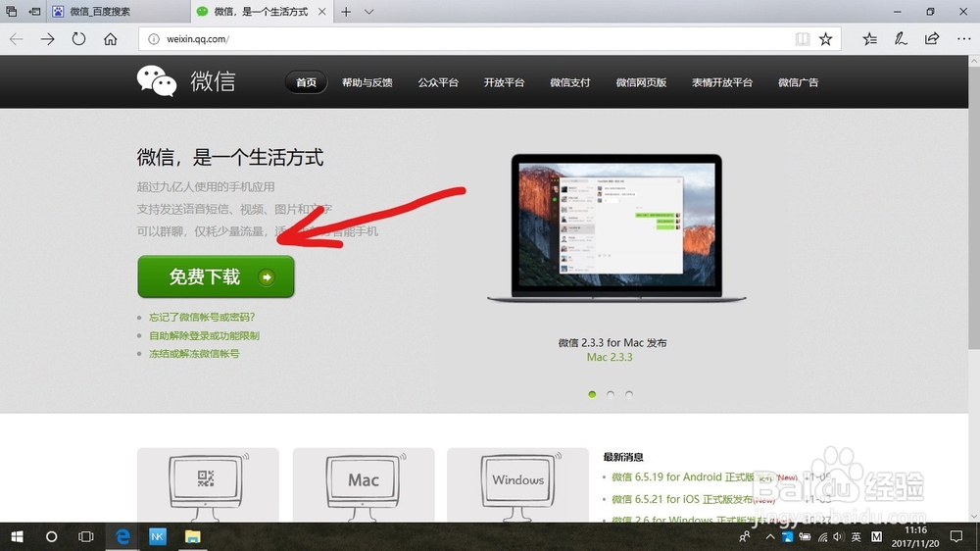Click the WeChat logo in header
This screenshot has height=551, width=980.
[186, 81]
